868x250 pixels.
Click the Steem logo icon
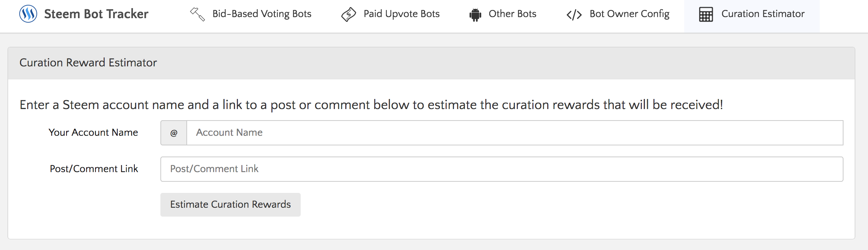tap(28, 14)
